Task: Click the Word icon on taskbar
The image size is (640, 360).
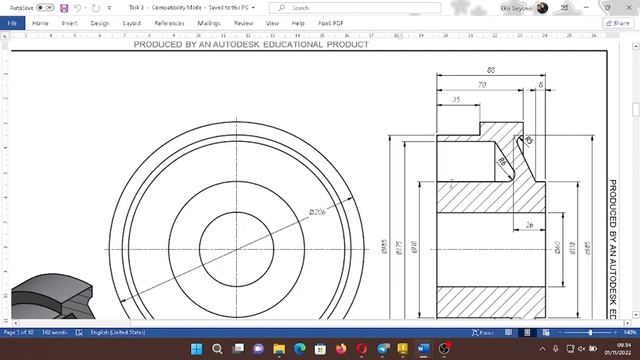Action: (423, 349)
